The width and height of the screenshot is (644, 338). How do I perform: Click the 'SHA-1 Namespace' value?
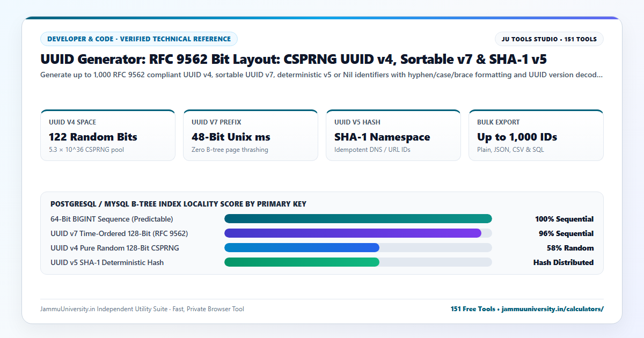pyautogui.click(x=382, y=137)
